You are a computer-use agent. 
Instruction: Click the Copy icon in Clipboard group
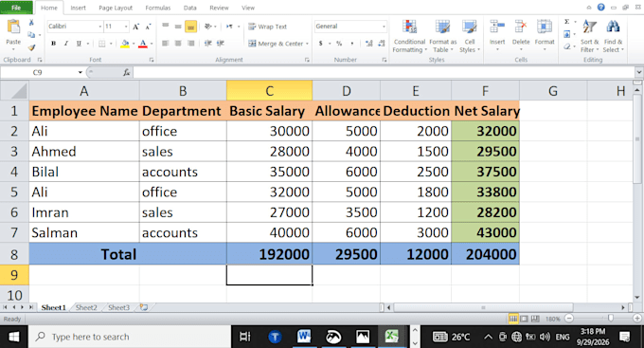[31, 35]
